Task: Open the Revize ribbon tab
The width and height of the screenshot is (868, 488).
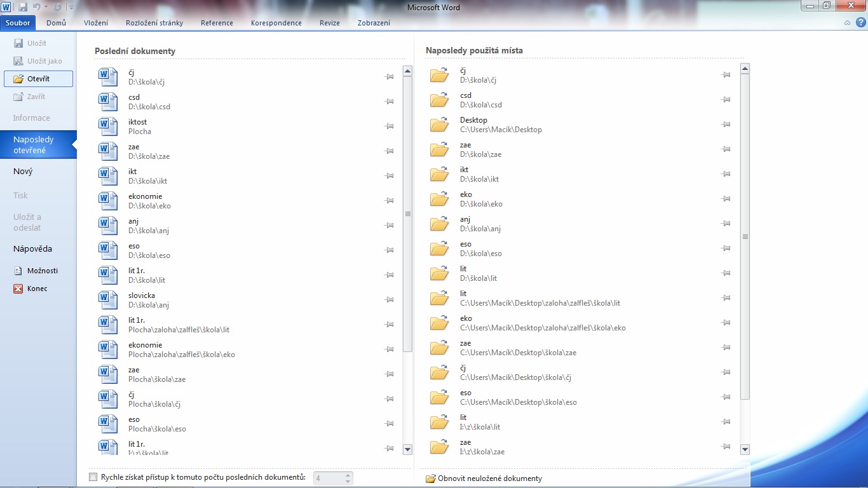Action: click(x=330, y=23)
